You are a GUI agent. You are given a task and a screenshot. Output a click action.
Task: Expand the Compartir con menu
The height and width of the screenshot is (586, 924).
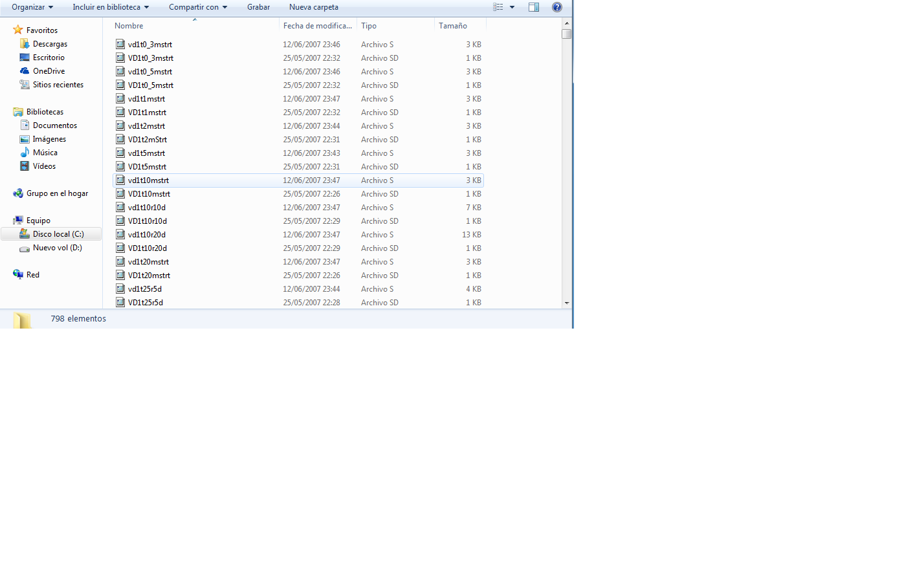pyautogui.click(x=198, y=7)
